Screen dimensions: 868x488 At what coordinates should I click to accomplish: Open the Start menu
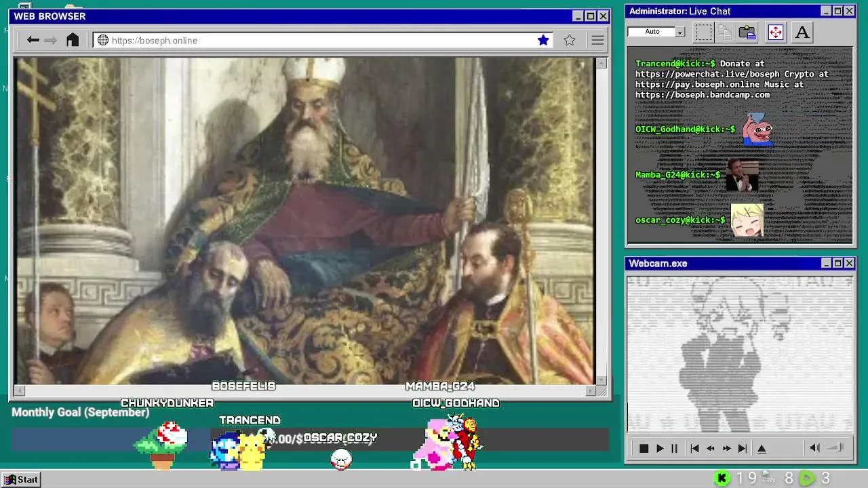(x=21, y=479)
